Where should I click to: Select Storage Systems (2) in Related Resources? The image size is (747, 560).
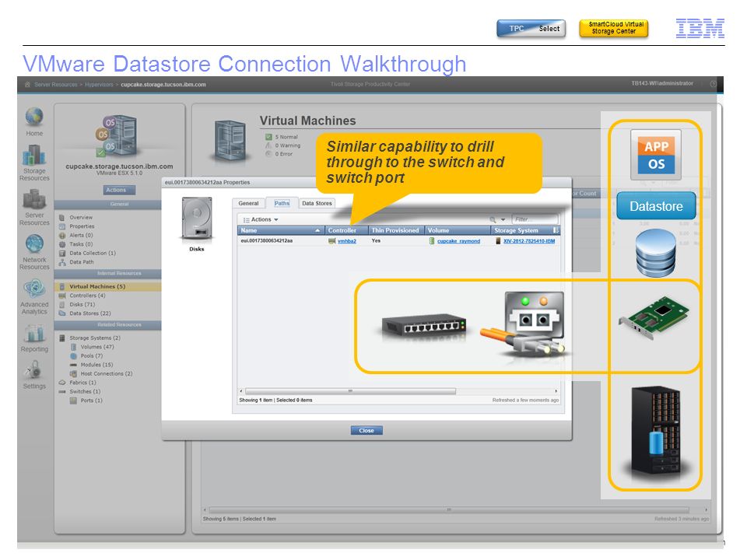click(x=95, y=338)
